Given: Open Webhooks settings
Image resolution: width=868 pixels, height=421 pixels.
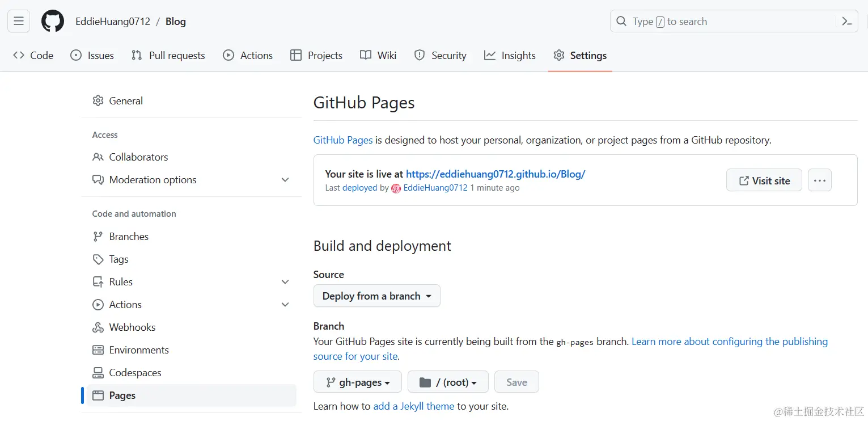Looking at the screenshot, I should [191, 327].
